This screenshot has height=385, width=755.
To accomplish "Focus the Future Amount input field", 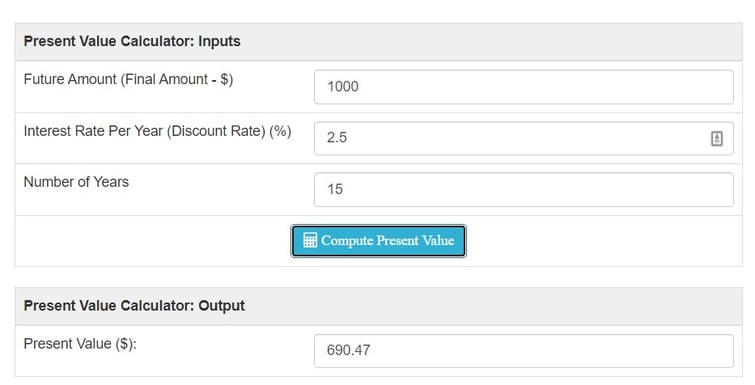I will [524, 87].
